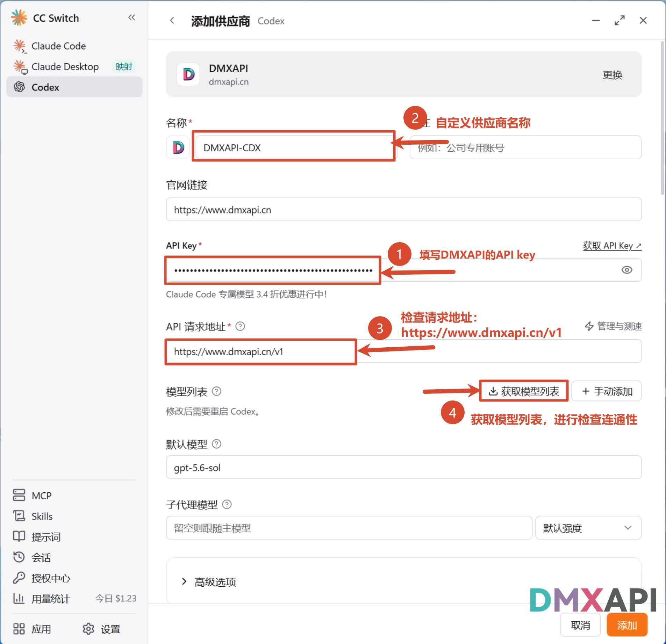Screen dimensions: 666x644
Task: Click the 官网链接 URL field
Action: pyautogui.click(x=403, y=210)
